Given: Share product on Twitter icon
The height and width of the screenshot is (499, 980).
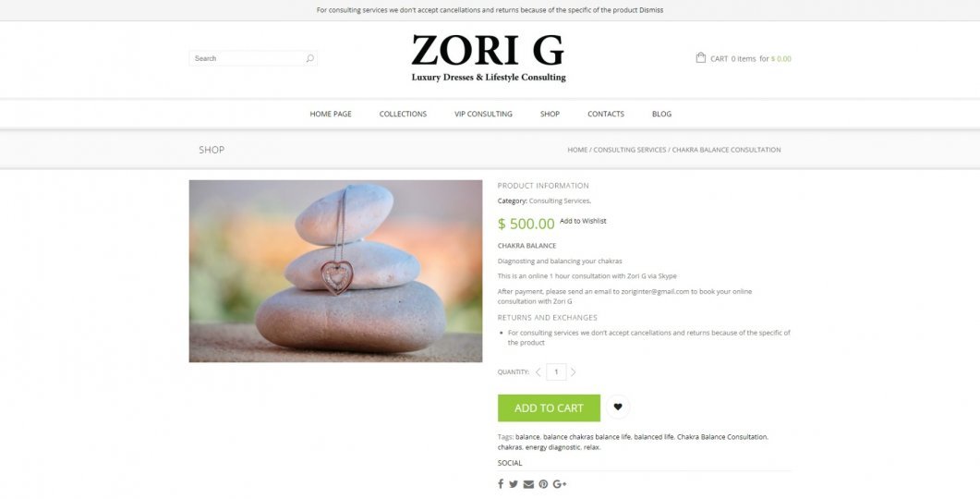Looking at the screenshot, I should 514,484.
